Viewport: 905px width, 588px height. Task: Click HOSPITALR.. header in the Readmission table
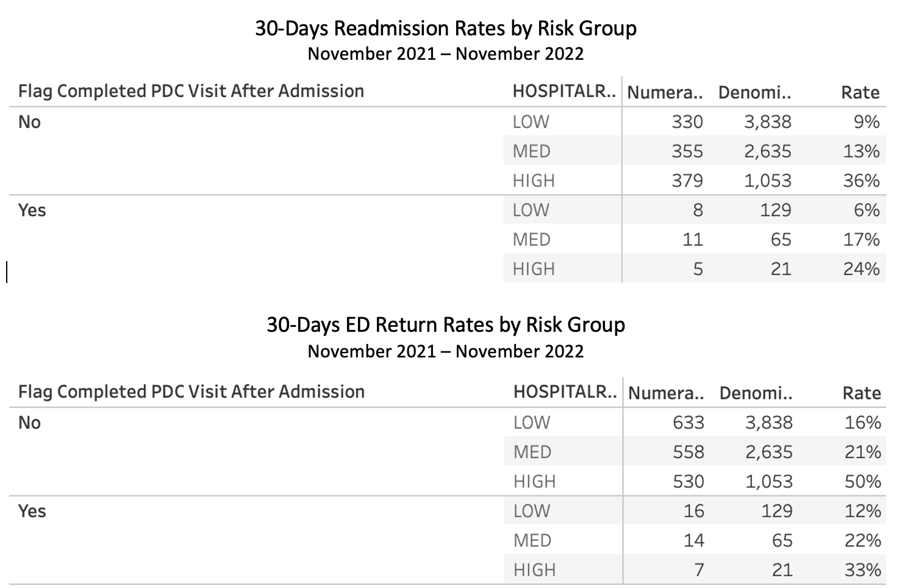(x=564, y=91)
